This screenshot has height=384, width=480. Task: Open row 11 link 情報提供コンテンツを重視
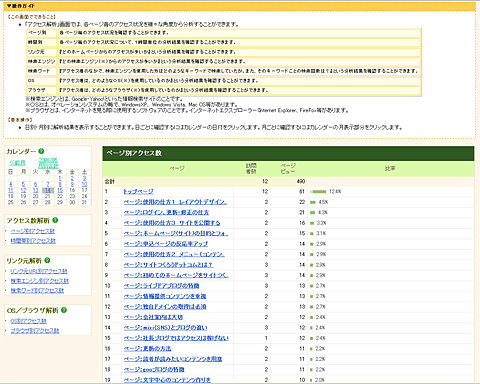pyautogui.click(x=165, y=296)
